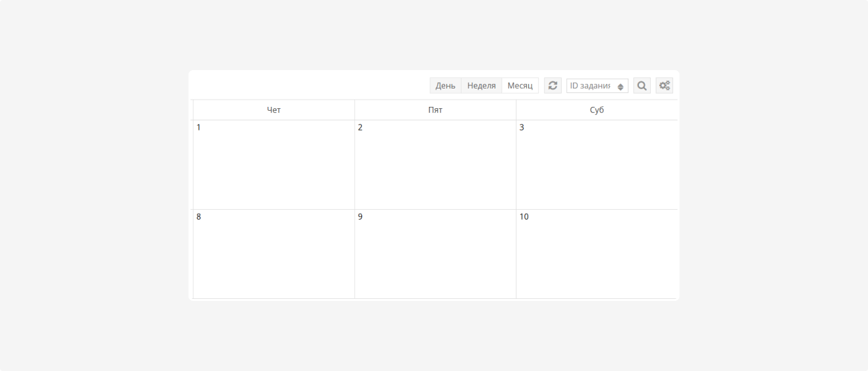The width and height of the screenshot is (868, 371).
Task: Open day number 10 link
Action: pos(524,217)
